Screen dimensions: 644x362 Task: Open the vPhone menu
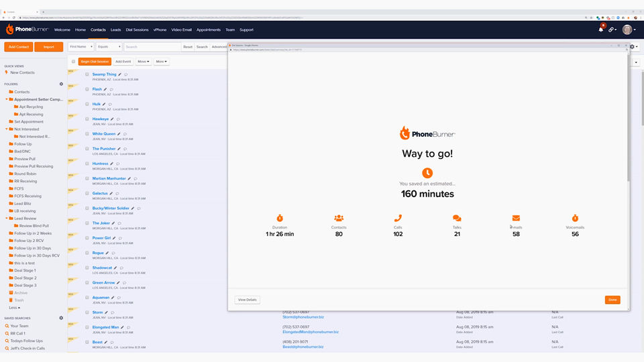[x=160, y=30]
